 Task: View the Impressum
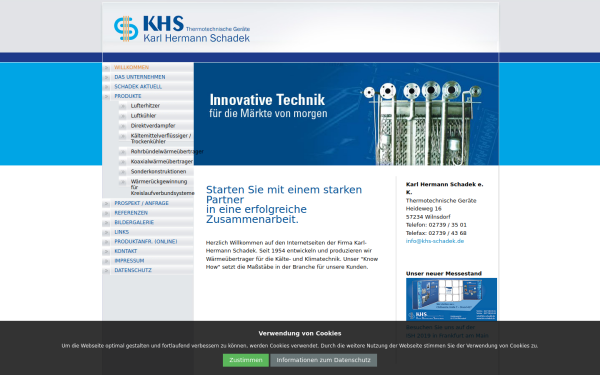[x=129, y=261]
